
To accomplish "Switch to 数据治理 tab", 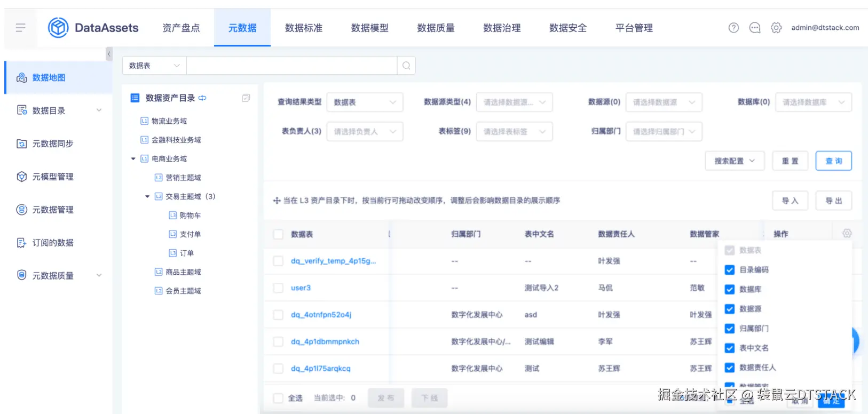I will 502,28.
